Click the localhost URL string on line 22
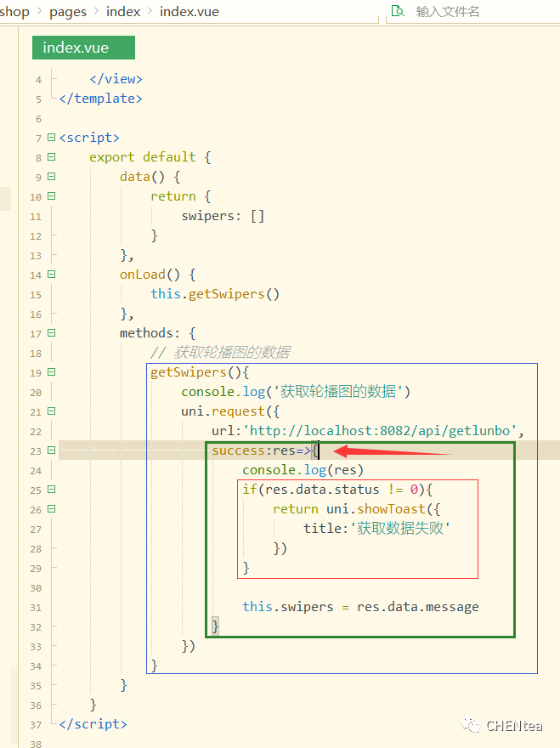Viewport: 560px width, 748px height. [380, 431]
